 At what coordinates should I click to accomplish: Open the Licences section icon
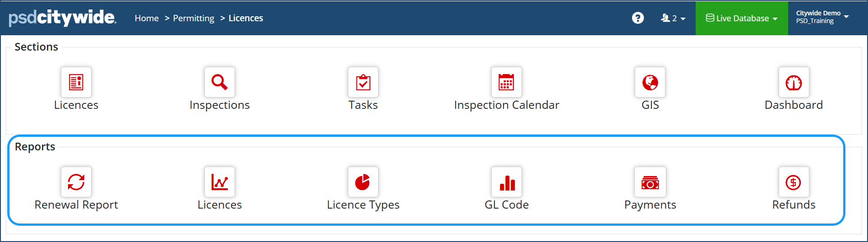pyautogui.click(x=76, y=82)
